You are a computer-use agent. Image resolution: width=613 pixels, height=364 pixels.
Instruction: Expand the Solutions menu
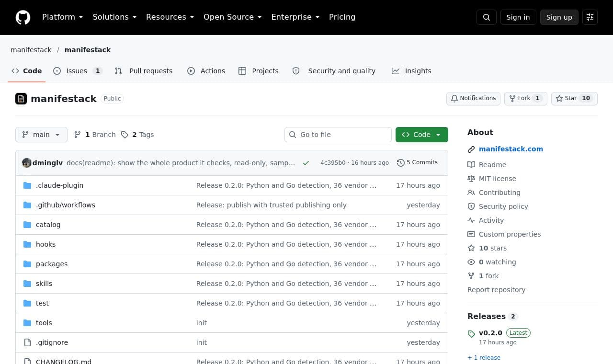[114, 17]
